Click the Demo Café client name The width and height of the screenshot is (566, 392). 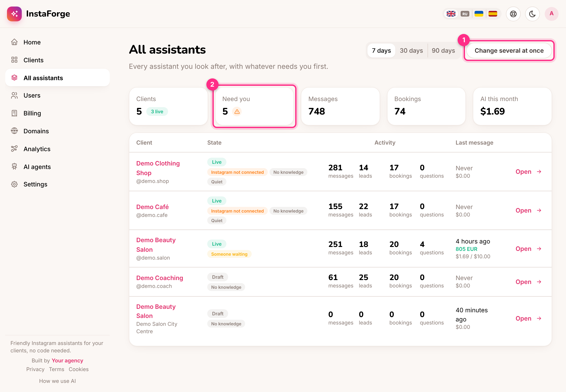pos(152,207)
